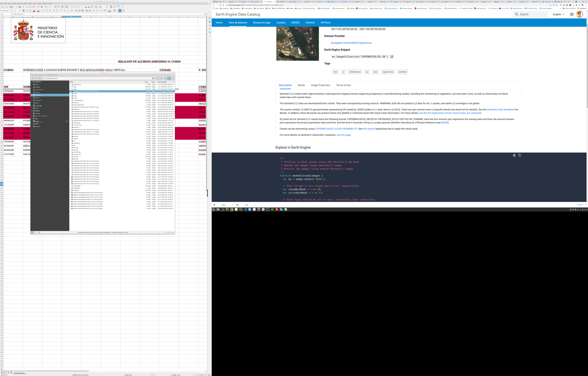Image resolution: width=588 pixels, height=376 pixels.
Task: Switch file manager to icon view
Action: 165,78
